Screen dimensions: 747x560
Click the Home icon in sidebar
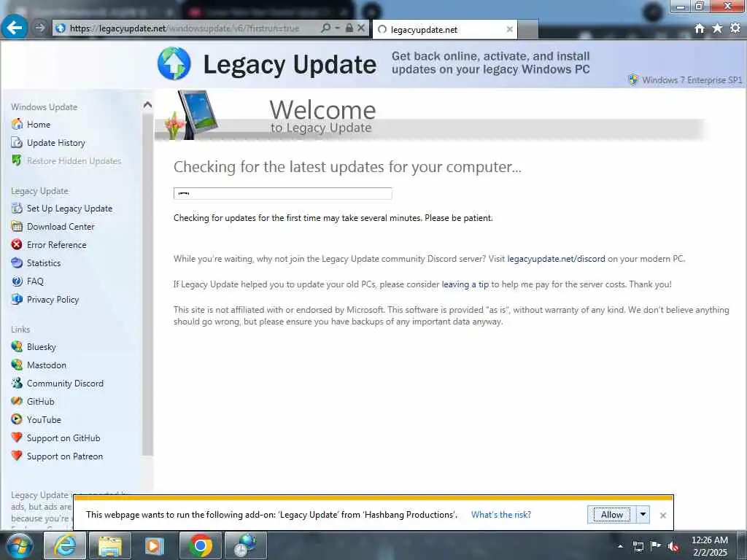point(17,124)
